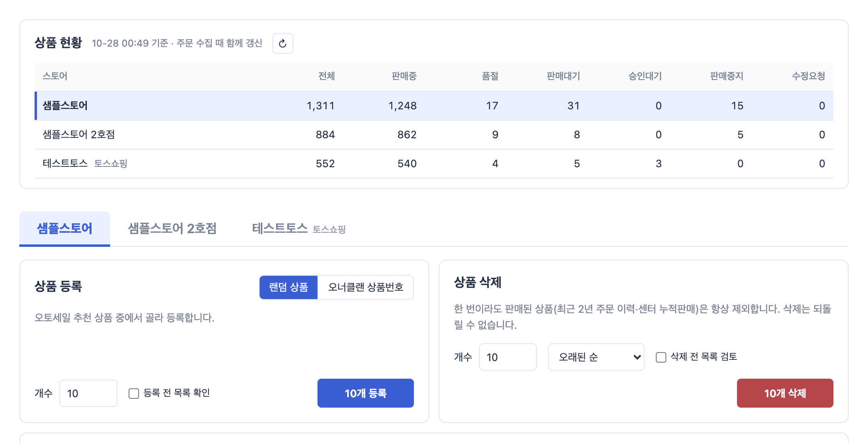Click the red 10개 삭제 button
868x443 pixels.
point(785,393)
